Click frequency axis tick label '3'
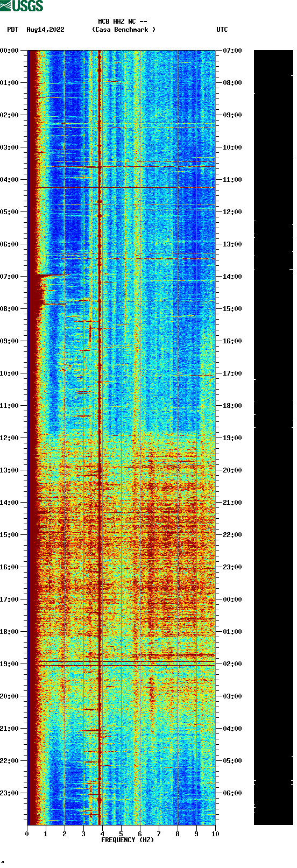 (83, 834)
